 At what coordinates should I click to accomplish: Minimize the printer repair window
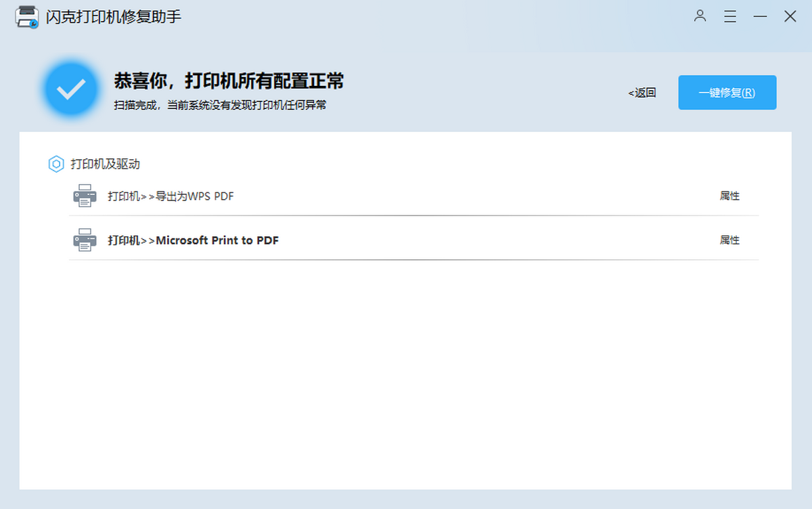coord(760,17)
